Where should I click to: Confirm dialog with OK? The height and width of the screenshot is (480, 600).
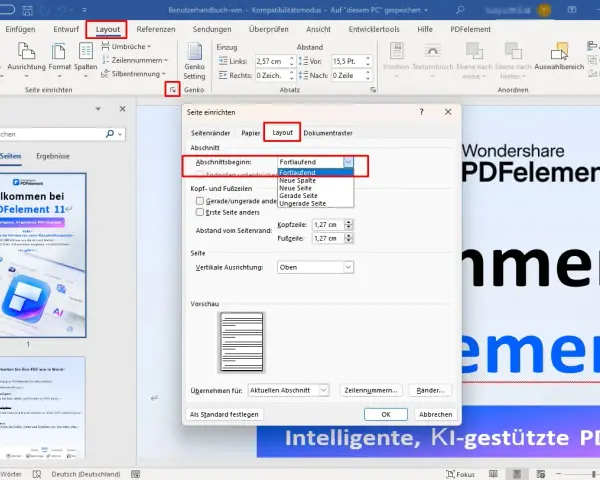coord(386,414)
